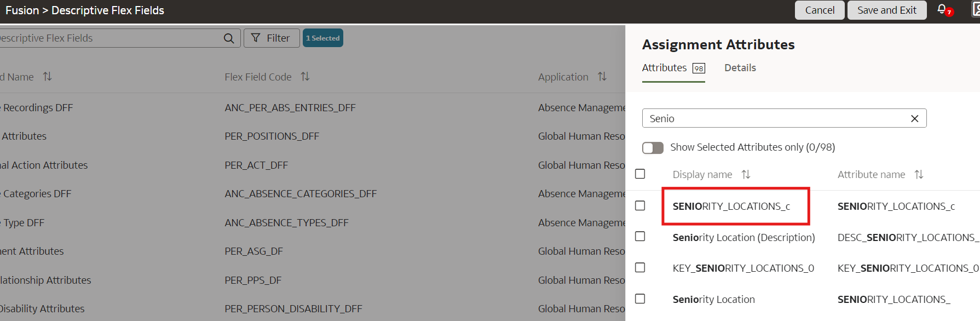Click the Cancel button
This screenshot has height=321, width=980.
click(x=820, y=10)
